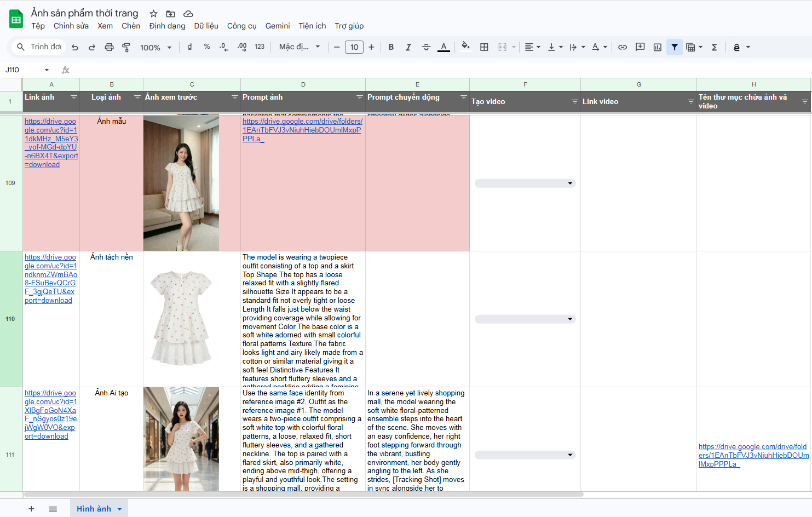Screen dimensions: 812x517
Task: Click the print icon in toolbar
Action: 109,47
